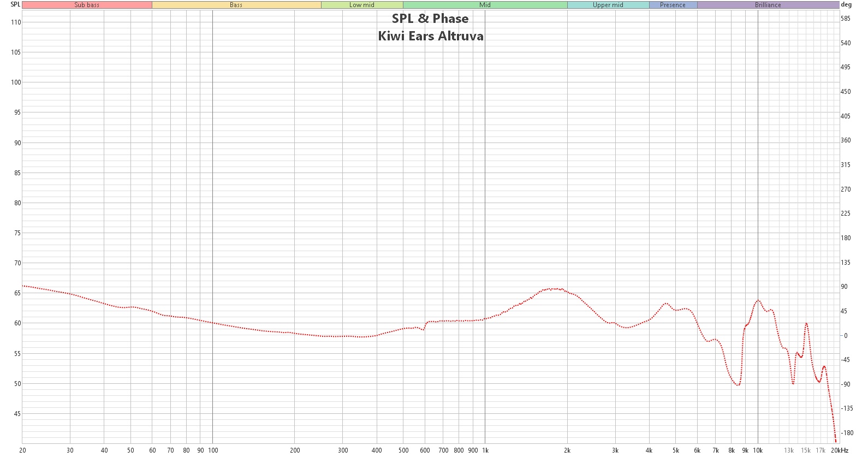Click the Bass frequency band label
The image size is (868, 457).
tap(236, 5)
